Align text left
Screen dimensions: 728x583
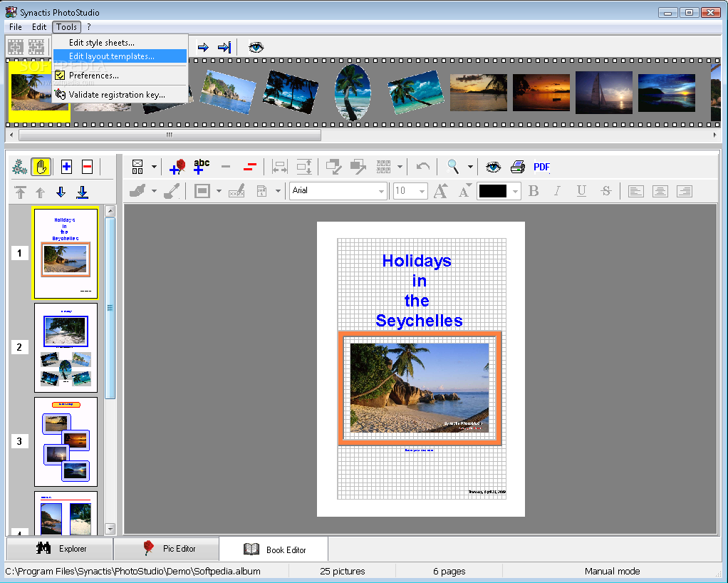tap(635, 191)
